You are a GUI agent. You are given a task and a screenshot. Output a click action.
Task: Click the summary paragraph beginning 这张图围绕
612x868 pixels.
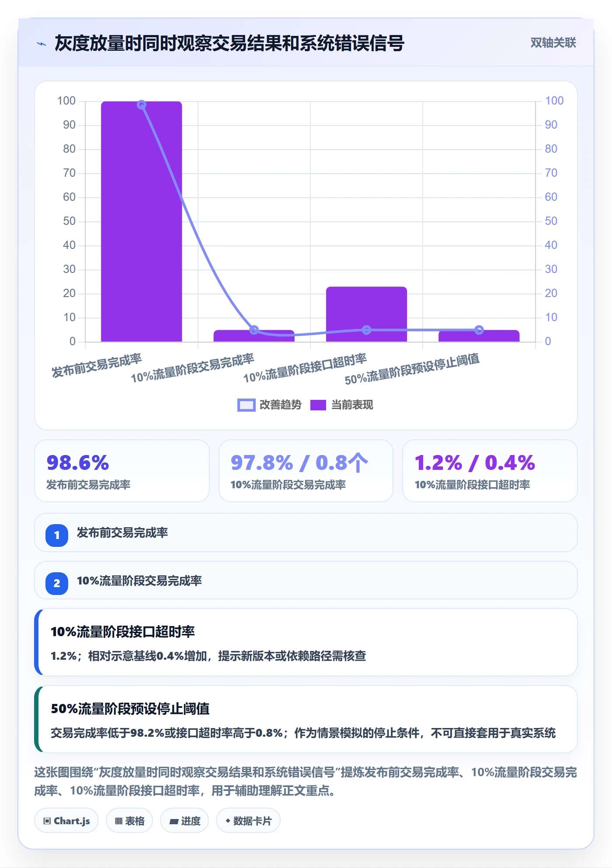(306, 781)
